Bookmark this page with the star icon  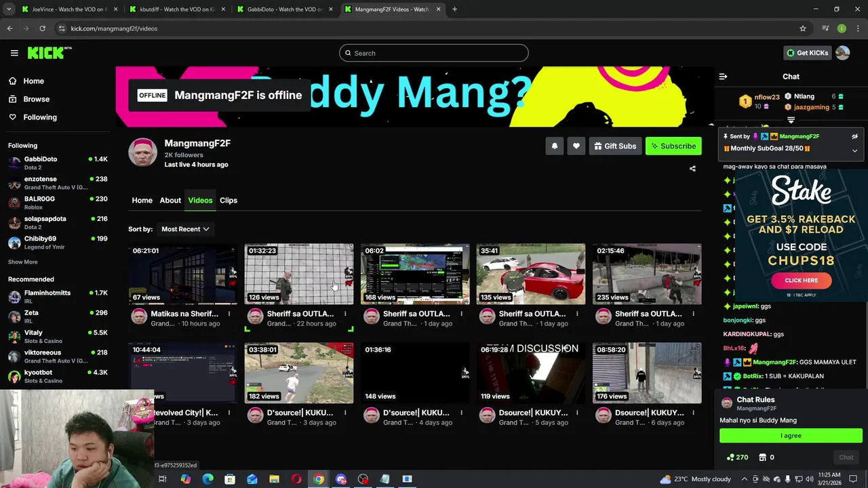point(803,28)
